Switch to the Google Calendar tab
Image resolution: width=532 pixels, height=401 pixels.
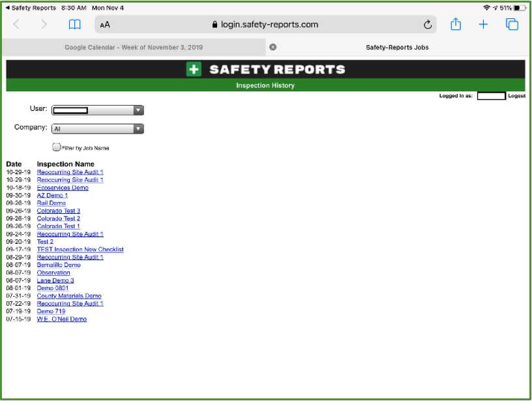[x=134, y=47]
